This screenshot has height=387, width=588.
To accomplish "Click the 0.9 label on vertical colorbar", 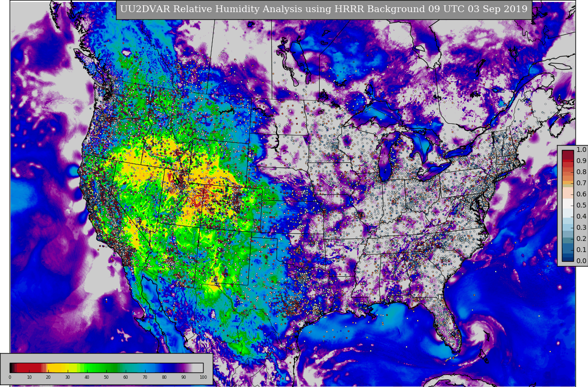I will click(581, 161).
